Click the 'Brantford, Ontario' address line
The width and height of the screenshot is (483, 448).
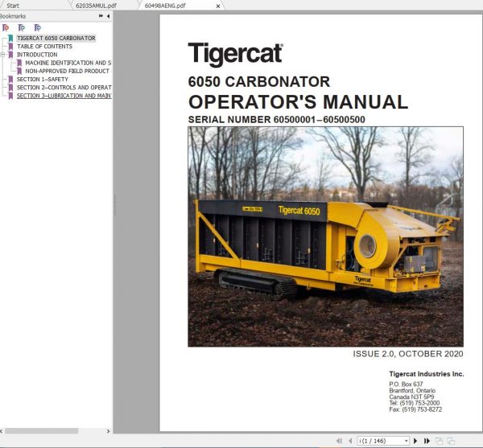[412, 390]
